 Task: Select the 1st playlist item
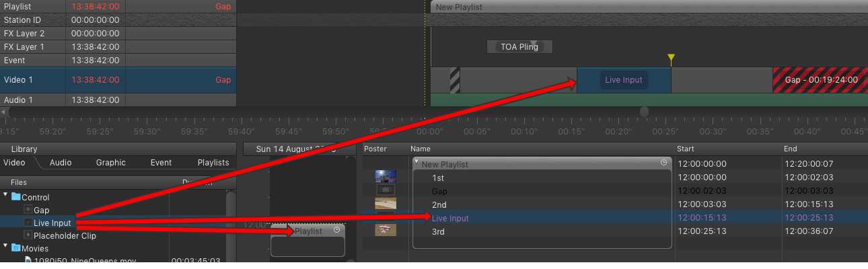(438, 178)
